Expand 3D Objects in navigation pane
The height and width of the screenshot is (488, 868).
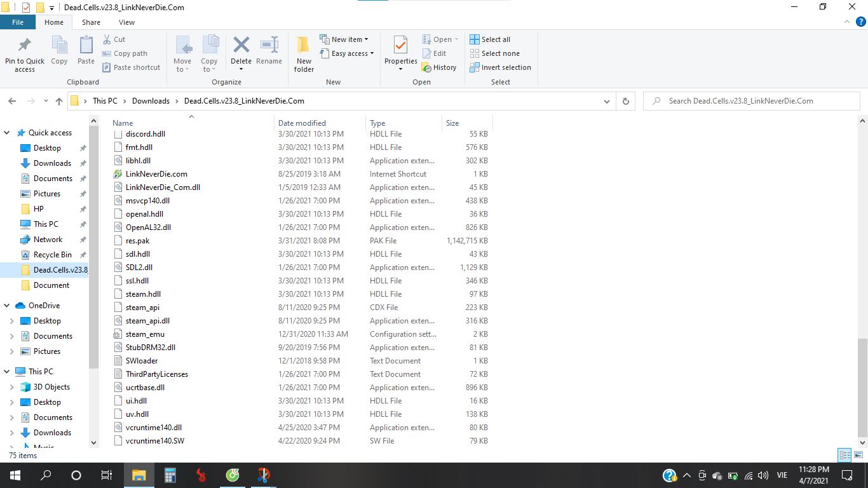[11, 387]
